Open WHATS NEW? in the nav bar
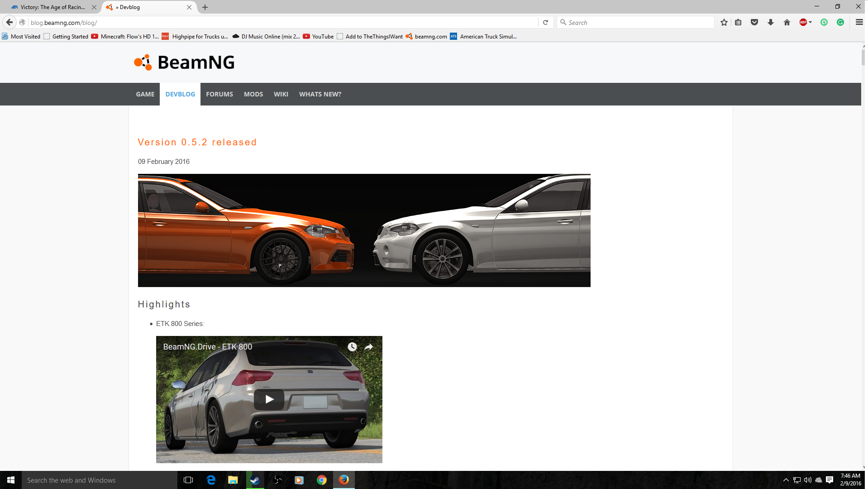This screenshot has height=489, width=868. click(x=320, y=94)
